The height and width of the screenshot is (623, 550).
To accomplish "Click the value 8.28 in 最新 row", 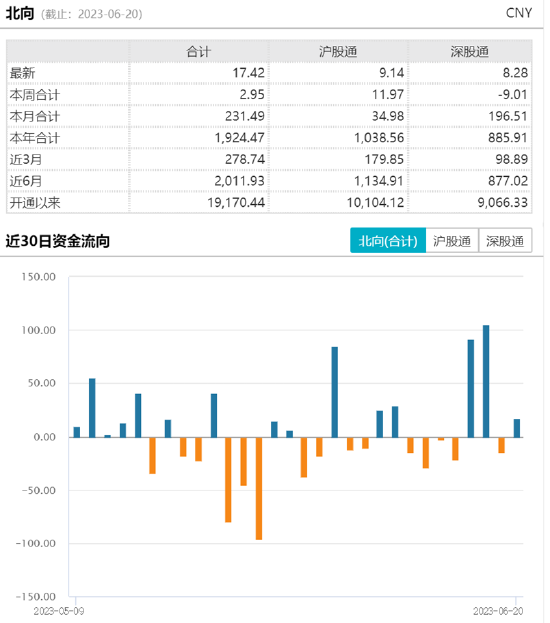I will [x=515, y=73].
